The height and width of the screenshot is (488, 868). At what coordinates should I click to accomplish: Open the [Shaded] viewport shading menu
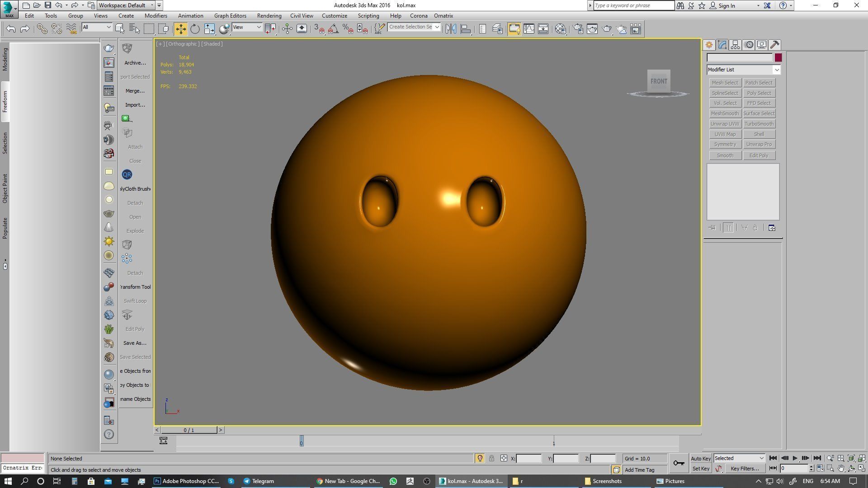212,44
